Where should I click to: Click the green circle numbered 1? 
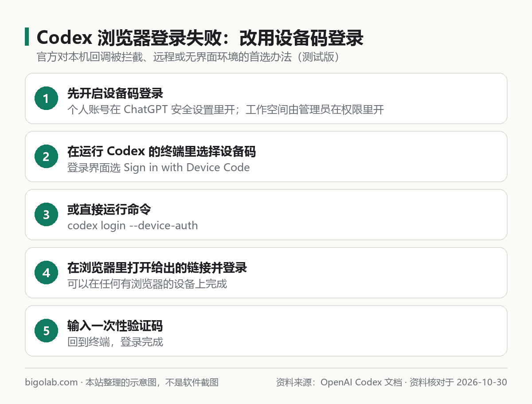point(46,98)
